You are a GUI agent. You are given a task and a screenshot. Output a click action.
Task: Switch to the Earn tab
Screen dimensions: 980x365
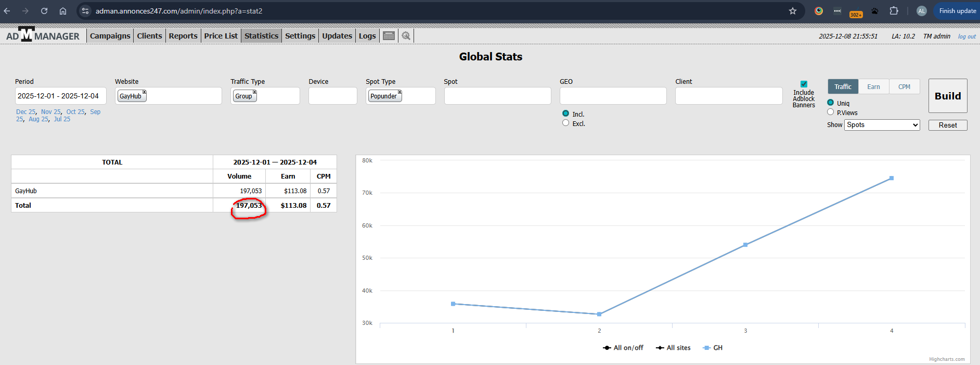873,87
